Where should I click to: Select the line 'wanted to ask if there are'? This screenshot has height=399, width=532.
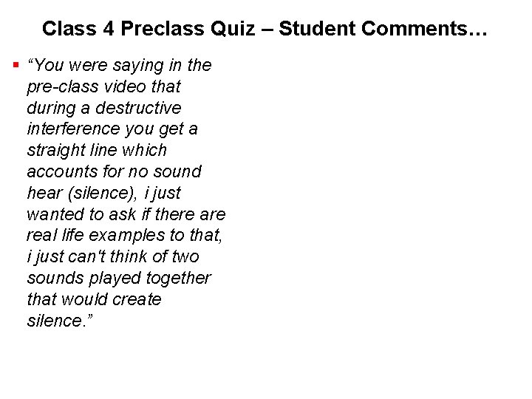point(126,214)
